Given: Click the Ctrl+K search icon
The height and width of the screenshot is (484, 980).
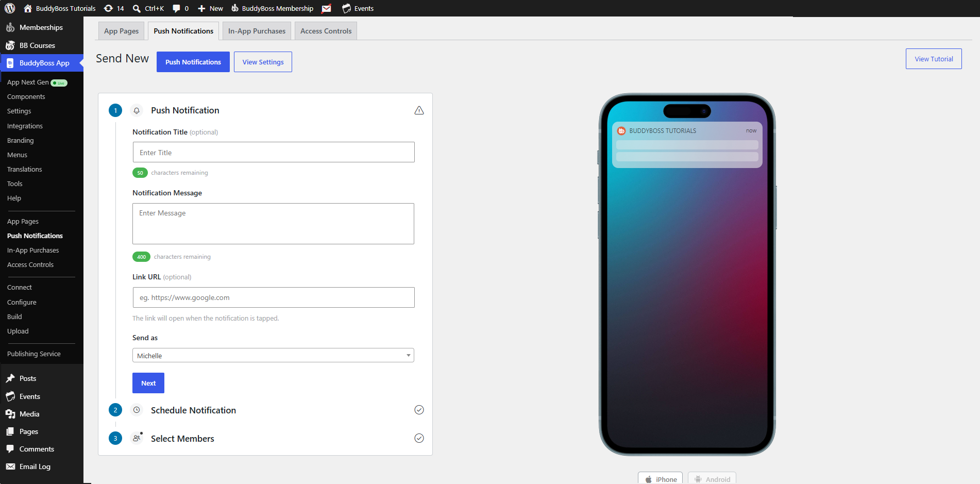Looking at the screenshot, I should click(x=137, y=8).
